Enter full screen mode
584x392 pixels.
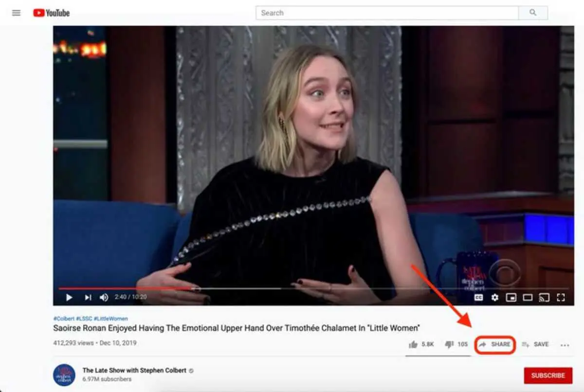[561, 297]
